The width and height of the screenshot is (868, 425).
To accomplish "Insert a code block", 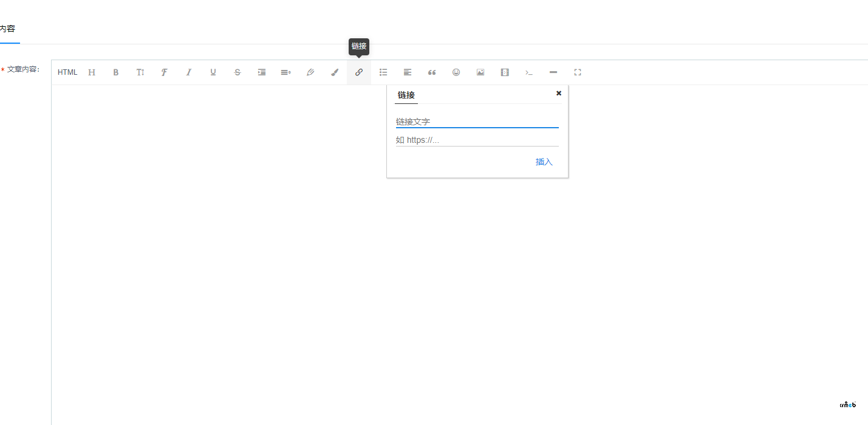I will tap(529, 72).
